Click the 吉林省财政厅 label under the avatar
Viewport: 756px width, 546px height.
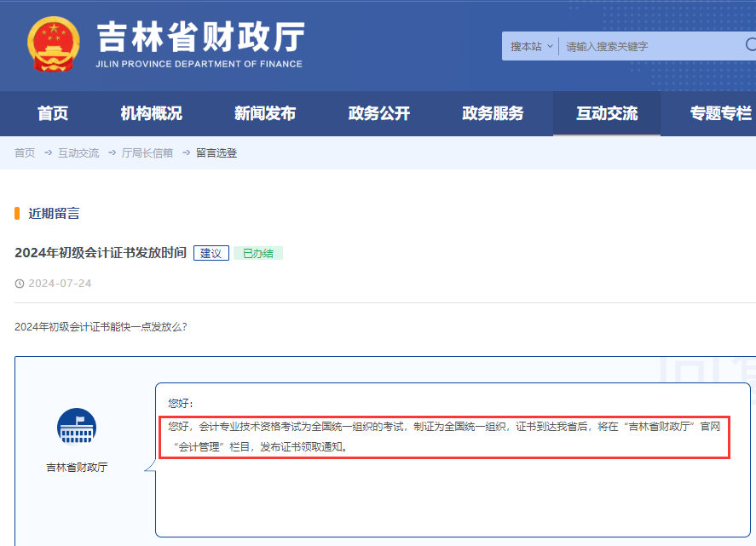(77, 467)
